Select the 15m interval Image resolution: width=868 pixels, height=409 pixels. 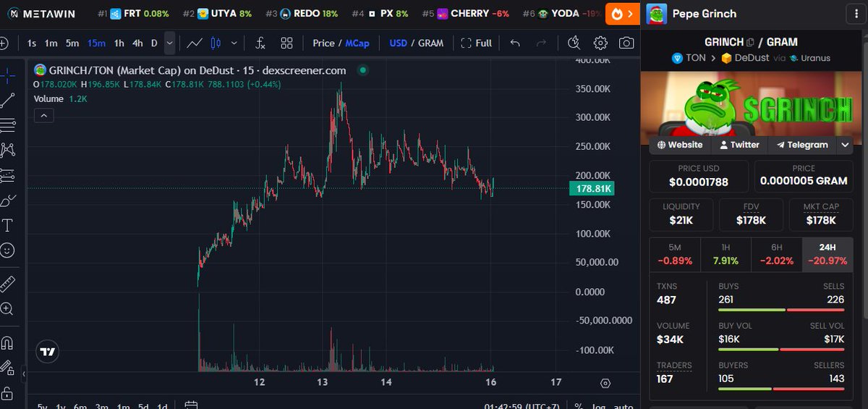(96, 43)
